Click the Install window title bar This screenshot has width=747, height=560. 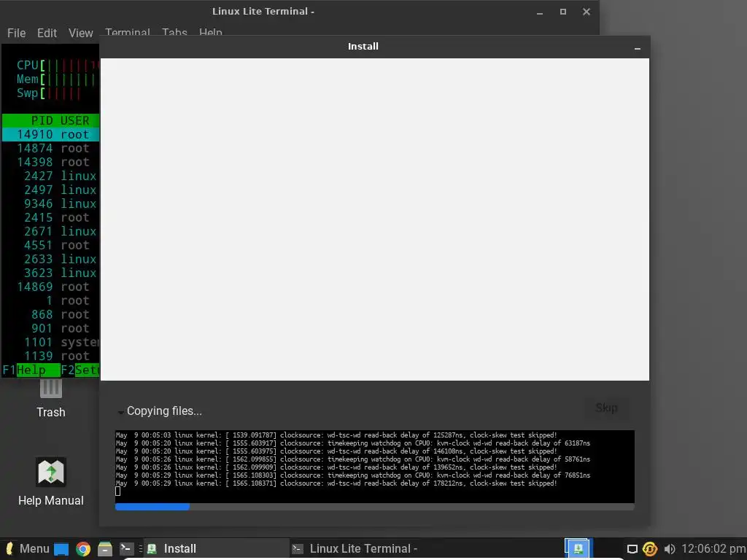[363, 47]
